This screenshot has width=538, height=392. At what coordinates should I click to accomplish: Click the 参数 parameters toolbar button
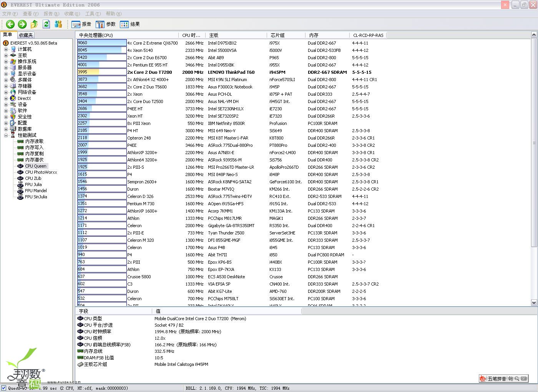(x=106, y=24)
